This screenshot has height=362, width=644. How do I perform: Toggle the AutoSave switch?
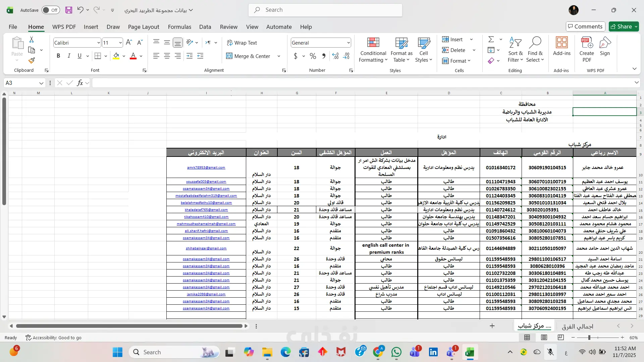tap(51, 10)
